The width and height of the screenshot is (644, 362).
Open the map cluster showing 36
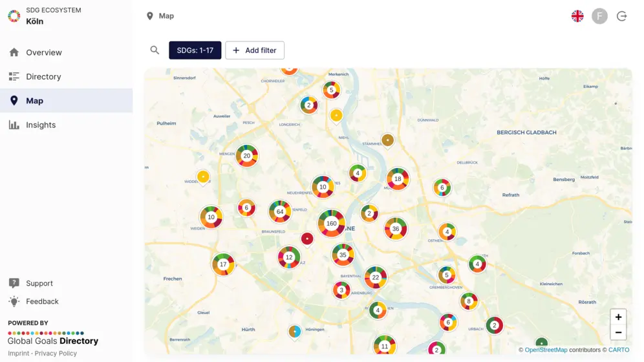click(x=396, y=229)
